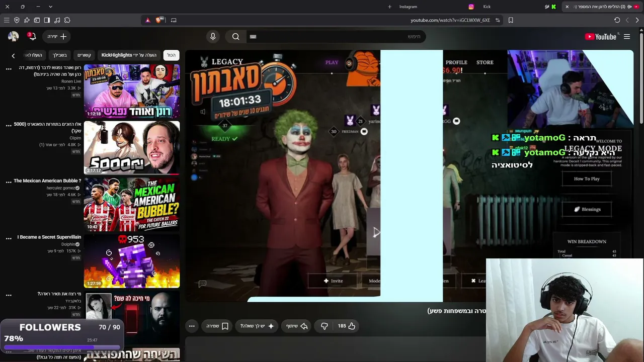Open more options for the מי רצח video
Image resolution: width=644 pixels, height=362 pixels.
(9, 295)
